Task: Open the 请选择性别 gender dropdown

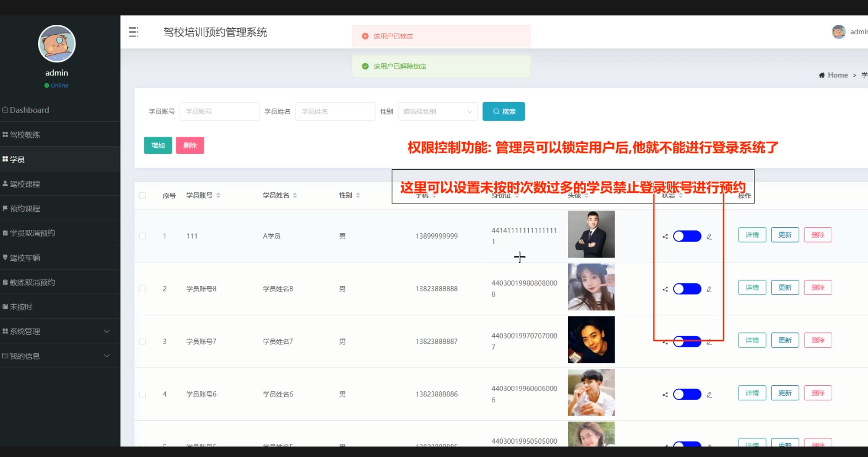Action: 438,111
